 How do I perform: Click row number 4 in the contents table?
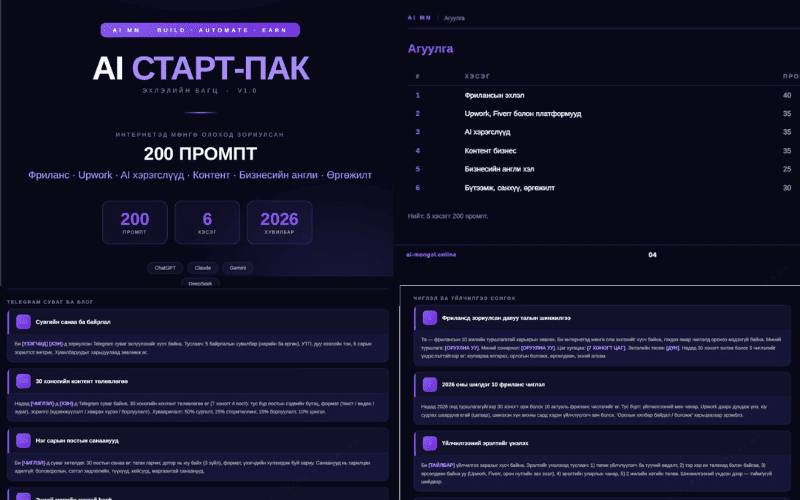click(x=417, y=151)
